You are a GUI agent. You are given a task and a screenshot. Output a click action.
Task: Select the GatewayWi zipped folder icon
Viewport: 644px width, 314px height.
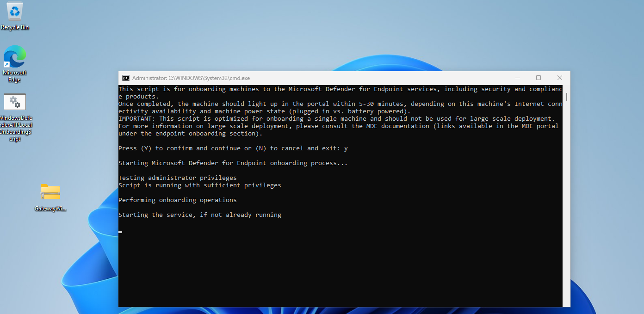50,192
